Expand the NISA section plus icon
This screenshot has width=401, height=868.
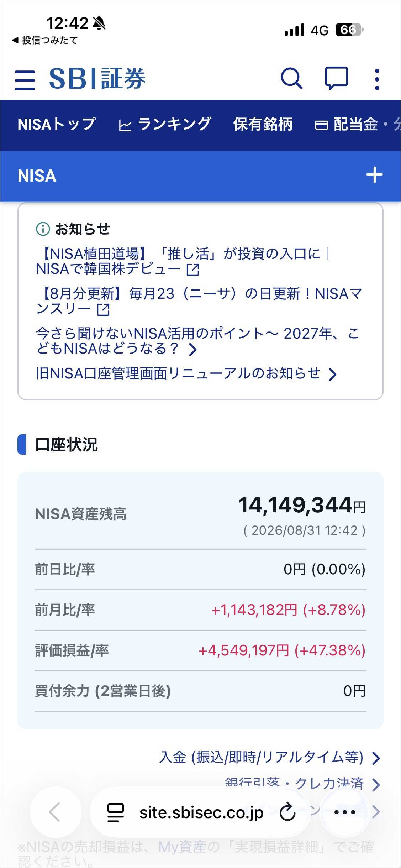pos(374,175)
